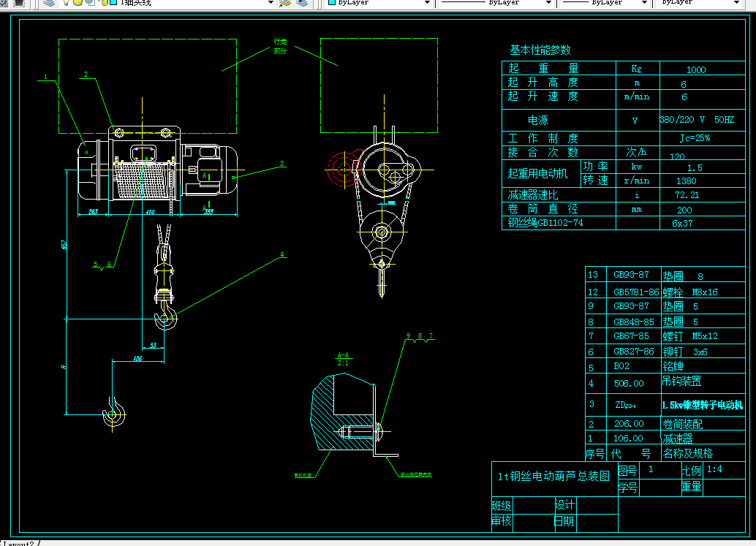The height and width of the screenshot is (546, 756).
Task: Select the A-A section label text
Action: click(x=343, y=355)
